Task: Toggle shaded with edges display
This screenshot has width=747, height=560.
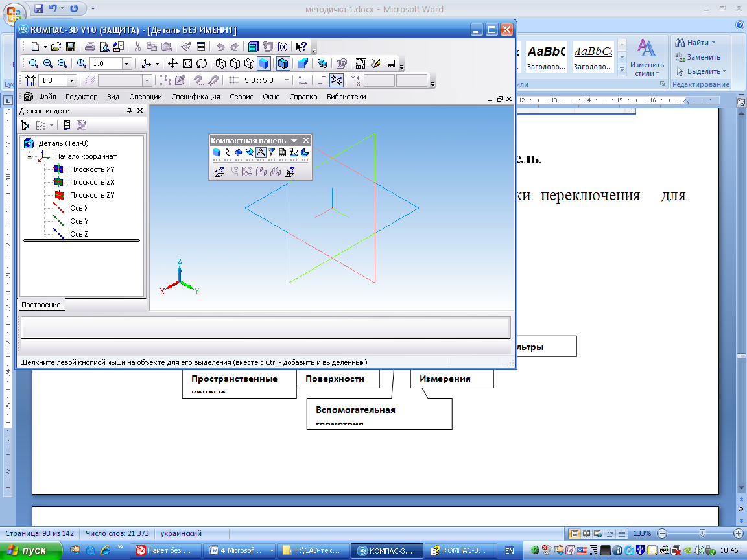Action: 283,64
